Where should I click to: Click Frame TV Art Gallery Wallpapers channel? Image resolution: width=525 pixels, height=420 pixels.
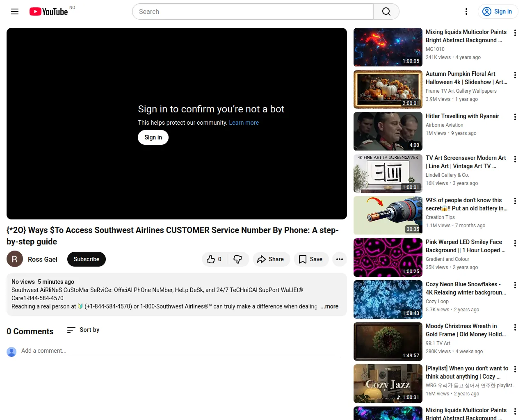pos(461,91)
